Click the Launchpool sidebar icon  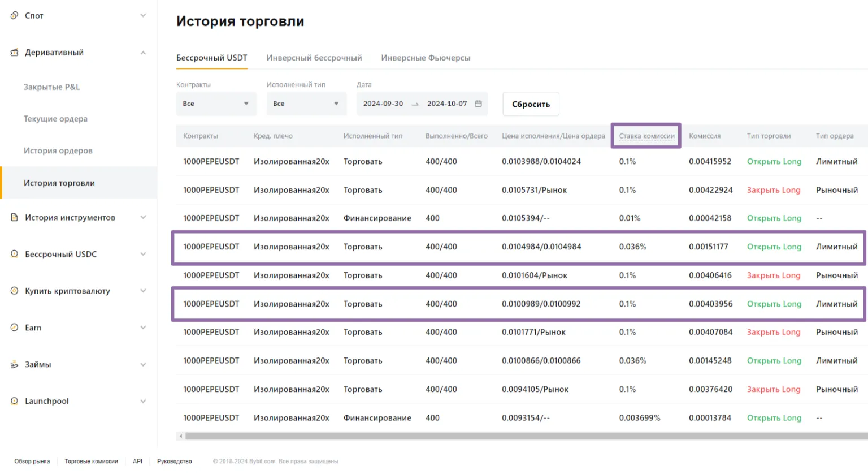14,401
